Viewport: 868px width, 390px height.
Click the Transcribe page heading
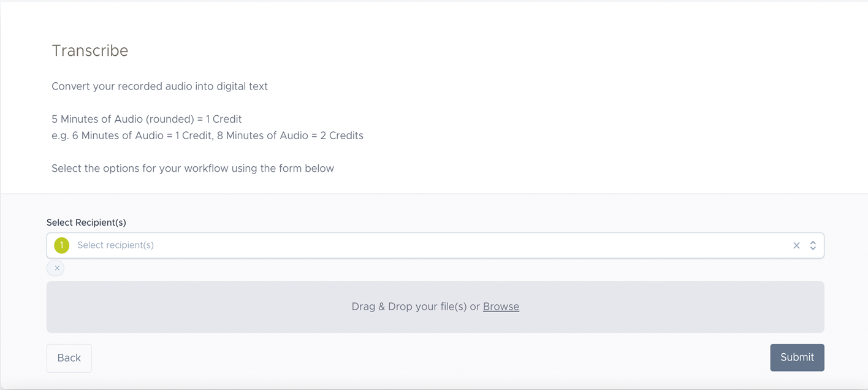pyautogui.click(x=90, y=51)
